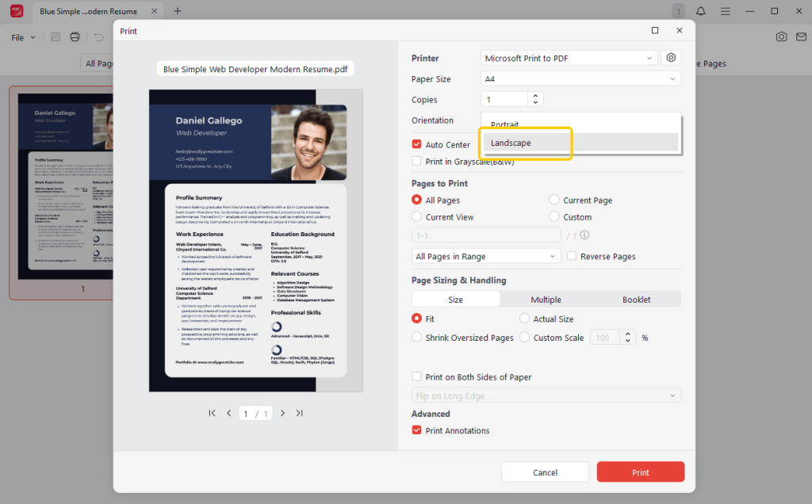
Task: Open the notifications bell icon
Action: click(x=701, y=11)
